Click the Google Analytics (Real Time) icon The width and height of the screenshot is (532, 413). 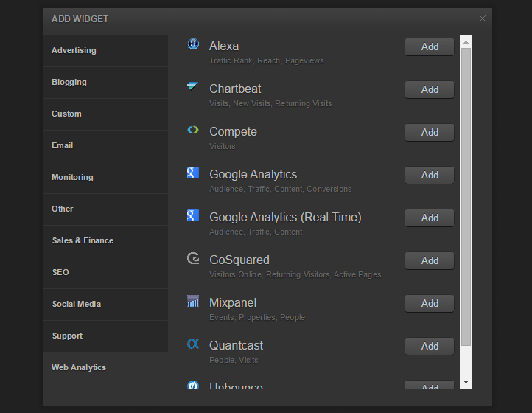[x=193, y=215]
